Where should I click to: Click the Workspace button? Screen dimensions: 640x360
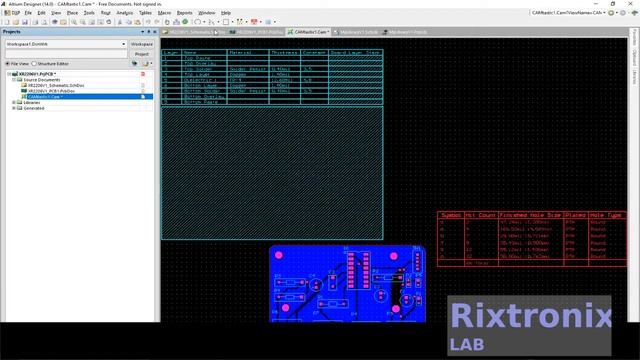(142, 44)
